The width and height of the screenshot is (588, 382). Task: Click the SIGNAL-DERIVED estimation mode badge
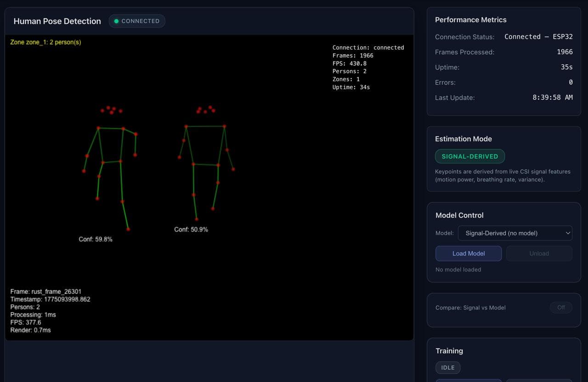[470, 157]
